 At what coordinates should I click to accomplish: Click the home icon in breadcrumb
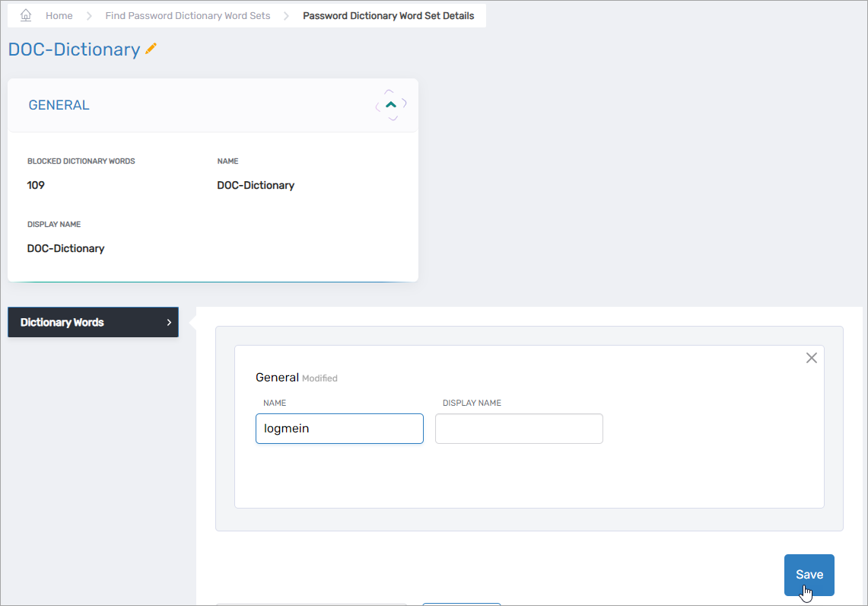(26, 15)
